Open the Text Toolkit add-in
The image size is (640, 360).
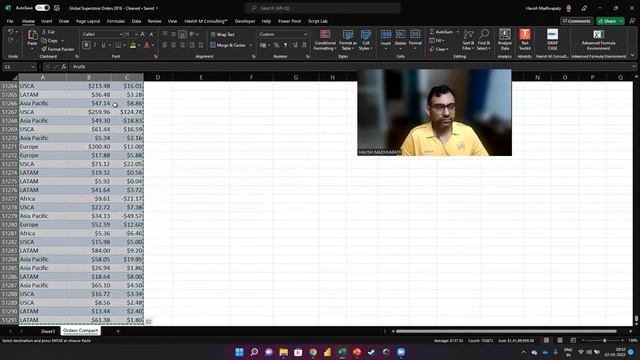click(525, 39)
